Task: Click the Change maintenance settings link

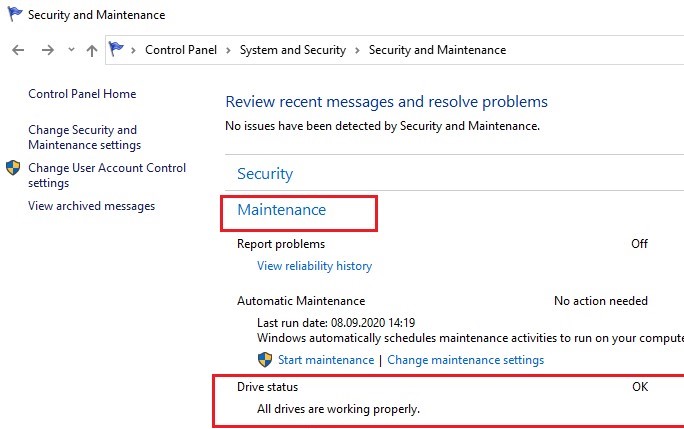Action: click(465, 360)
